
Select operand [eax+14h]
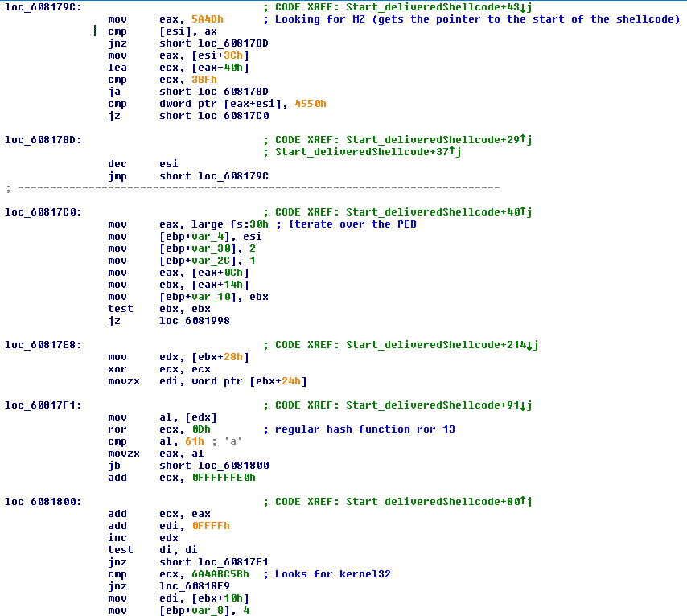pos(220,285)
